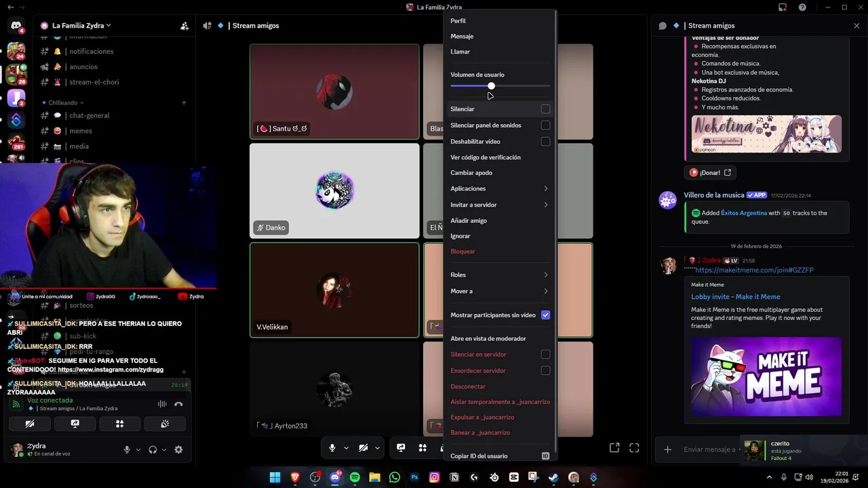The height and width of the screenshot is (488, 868).
Task: Open mic device dropdown in call control bar
Action: tap(346, 448)
